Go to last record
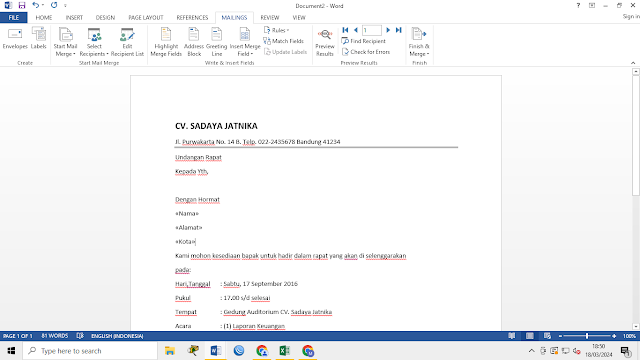The width and height of the screenshot is (640, 360). pyautogui.click(x=399, y=30)
